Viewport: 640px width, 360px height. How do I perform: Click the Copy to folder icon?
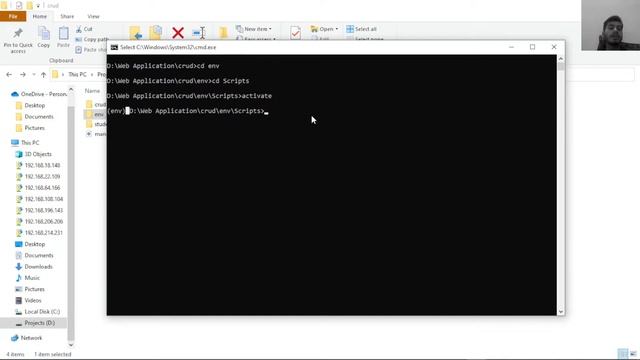pos(156,33)
